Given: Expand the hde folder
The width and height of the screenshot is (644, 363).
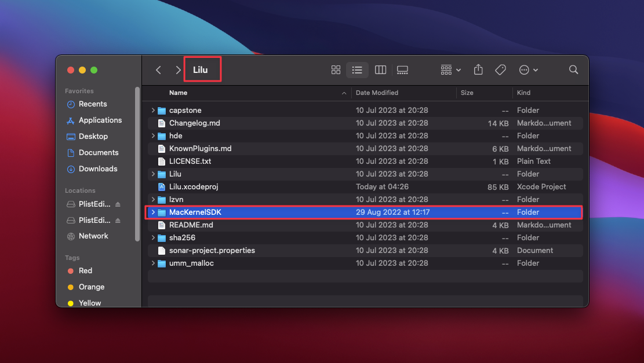Looking at the screenshot, I should 153,136.
